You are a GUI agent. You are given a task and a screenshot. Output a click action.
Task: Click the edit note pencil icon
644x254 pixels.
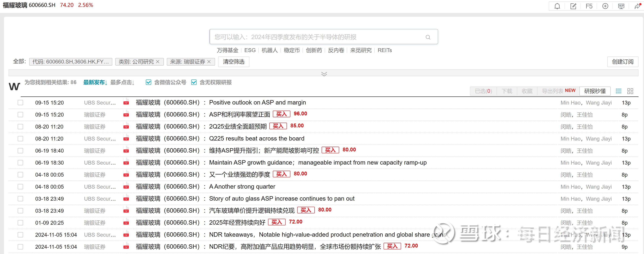573,6
